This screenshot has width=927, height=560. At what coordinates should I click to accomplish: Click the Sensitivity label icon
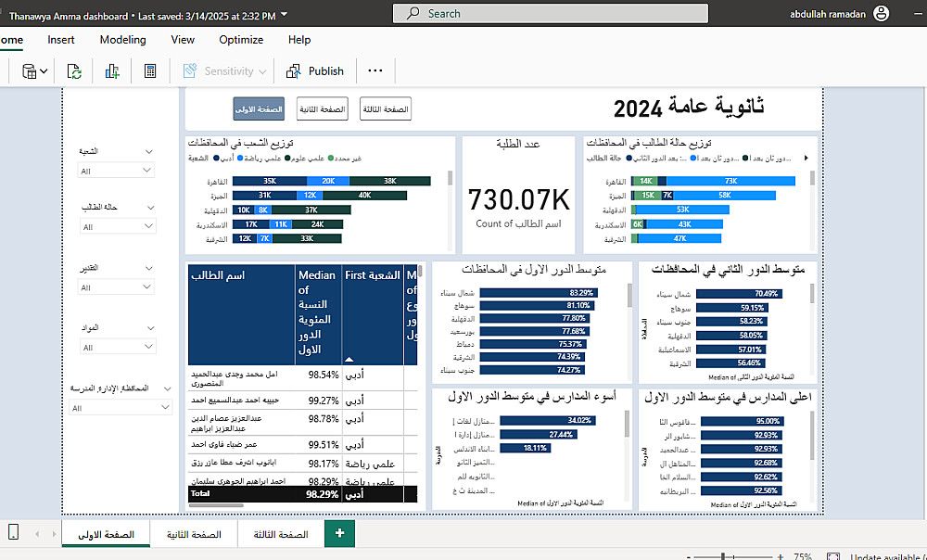point(190,71)
